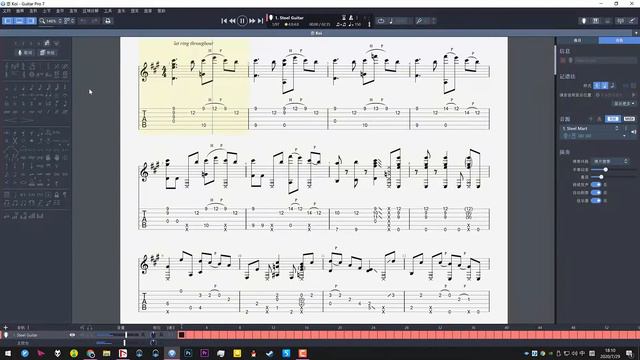This screenshot has height=360, width=640.
Task: Toggle the first Interpretation switch
Action: 596,184
